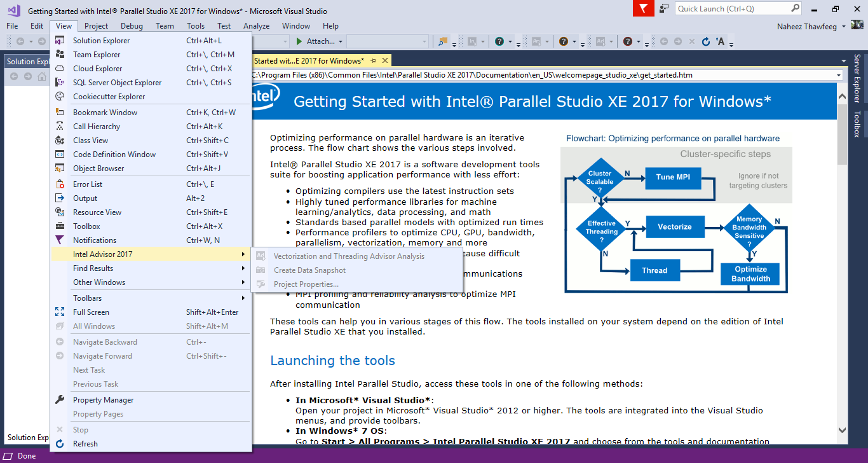The width and height of the screenshot is (868, 463).
Task: Open the user account dropdown arrow
Action: 844,26
